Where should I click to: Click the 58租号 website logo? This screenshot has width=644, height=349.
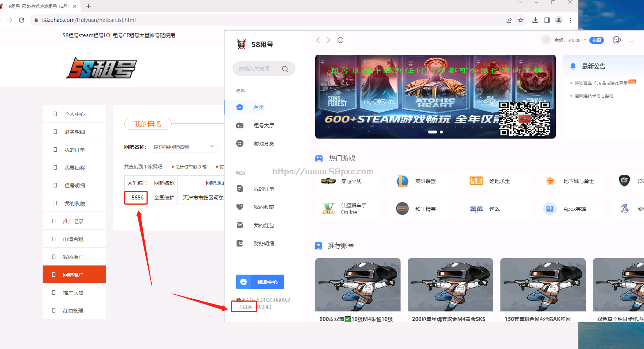coord(101,68)
